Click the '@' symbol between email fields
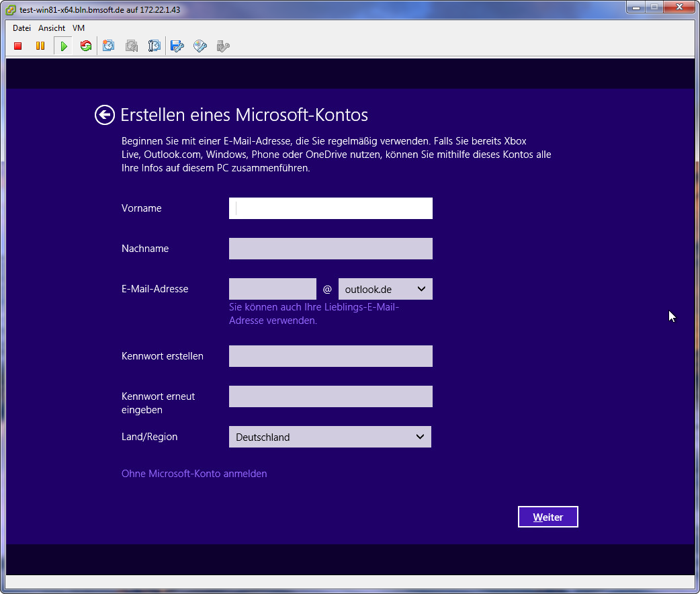The height and width of the screenshot is (594, 700). [327, 289]
